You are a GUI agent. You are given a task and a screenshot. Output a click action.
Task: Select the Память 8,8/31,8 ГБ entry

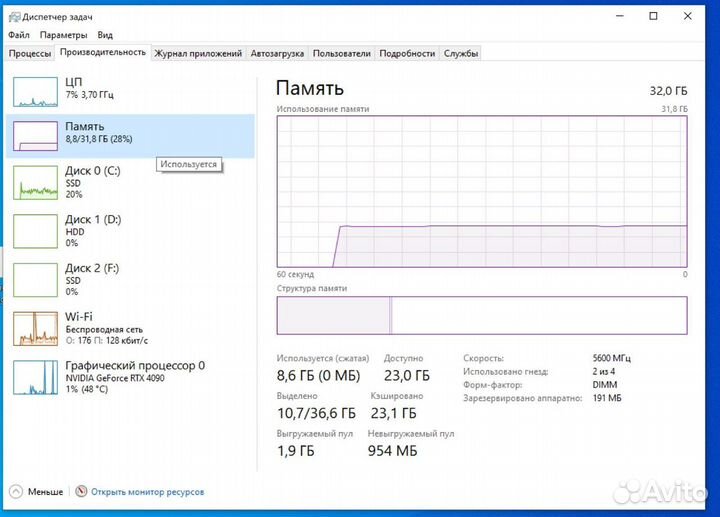130,136
